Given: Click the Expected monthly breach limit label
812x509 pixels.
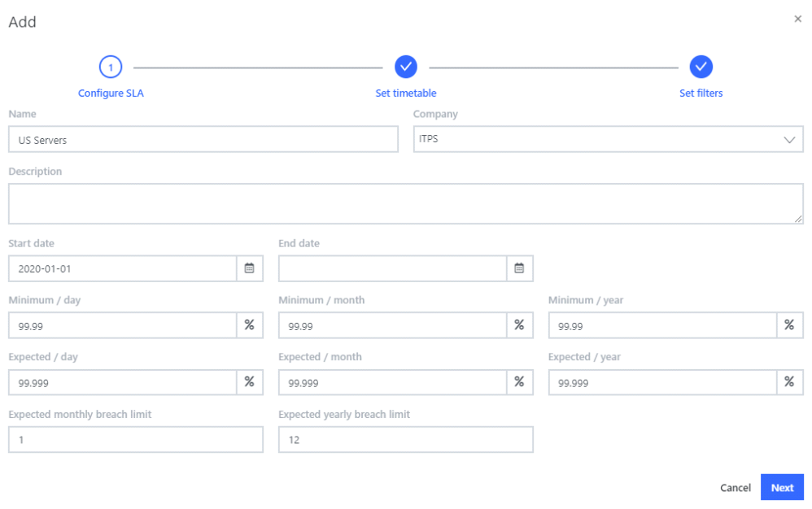Looking at the screenshot, I should 80,415.
